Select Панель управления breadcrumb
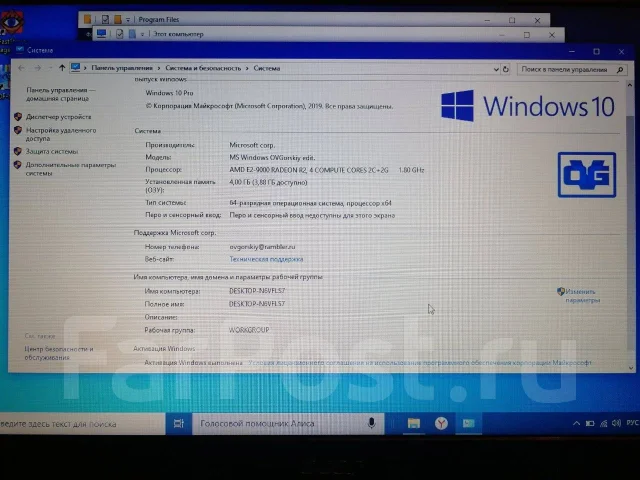This screenshot has width=640, height=480. tap(122, 68)
